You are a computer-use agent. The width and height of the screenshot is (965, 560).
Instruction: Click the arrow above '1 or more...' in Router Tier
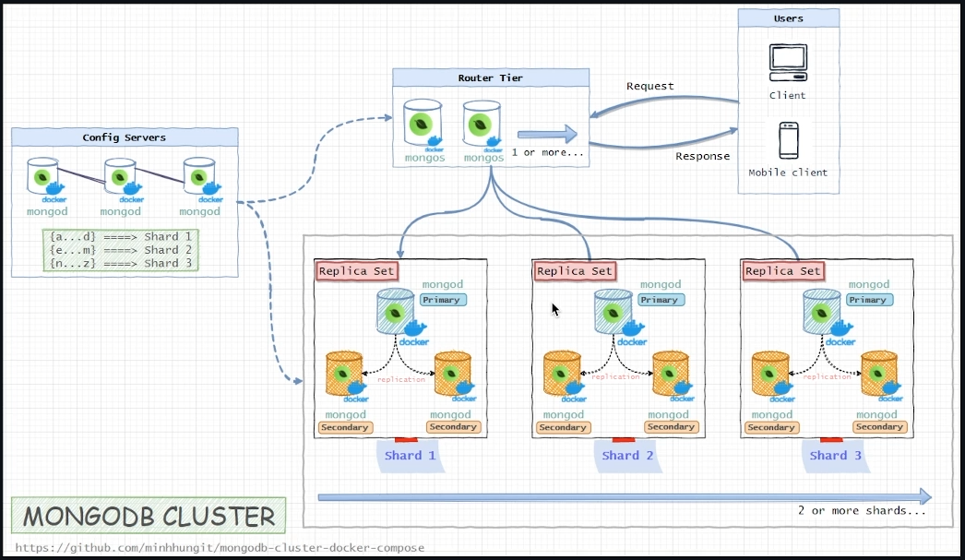(547, 134)
